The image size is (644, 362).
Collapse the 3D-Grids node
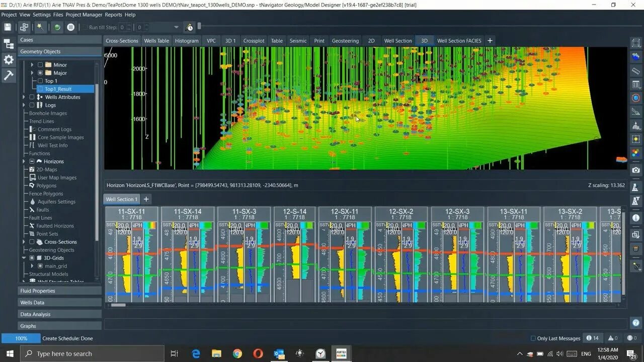pos(24,258)
